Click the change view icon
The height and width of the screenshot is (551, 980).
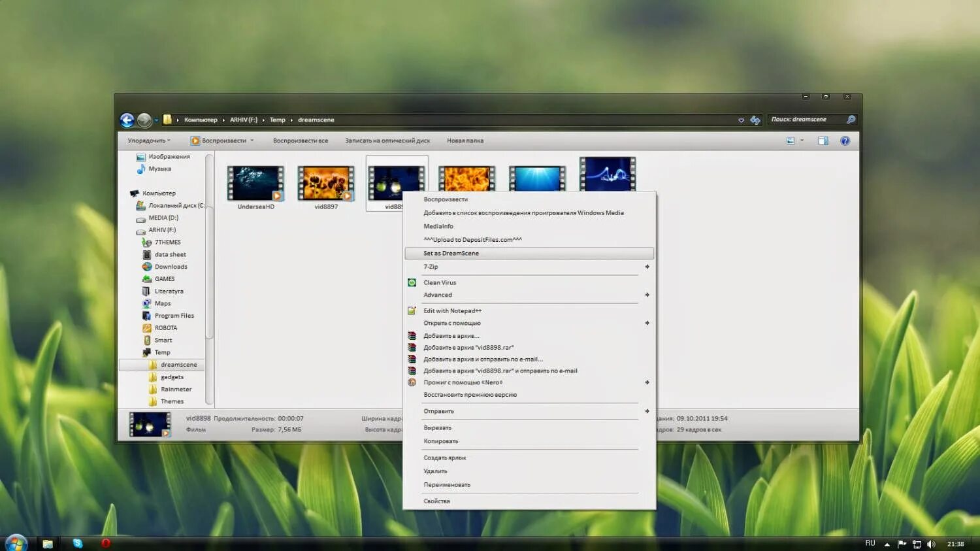(791, 141)
